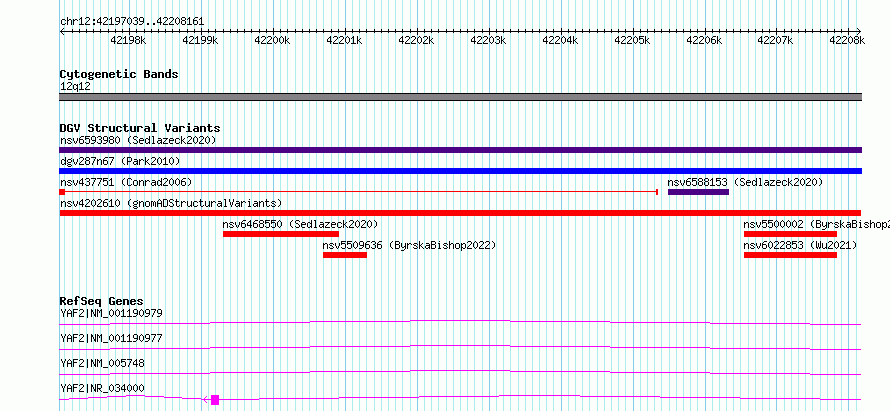Open the nsv4202610 gnomADStructuralVariants label

(x=171, y=203)
